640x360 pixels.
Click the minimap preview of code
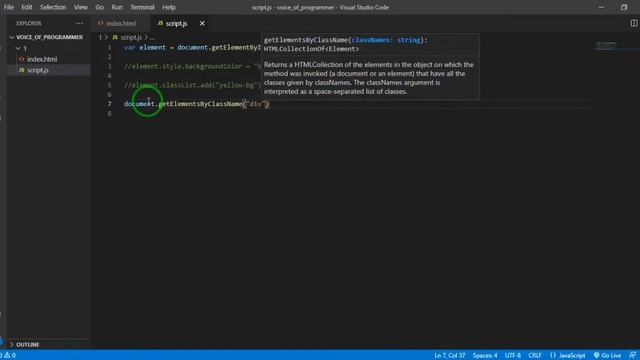(x=606, y=45)
